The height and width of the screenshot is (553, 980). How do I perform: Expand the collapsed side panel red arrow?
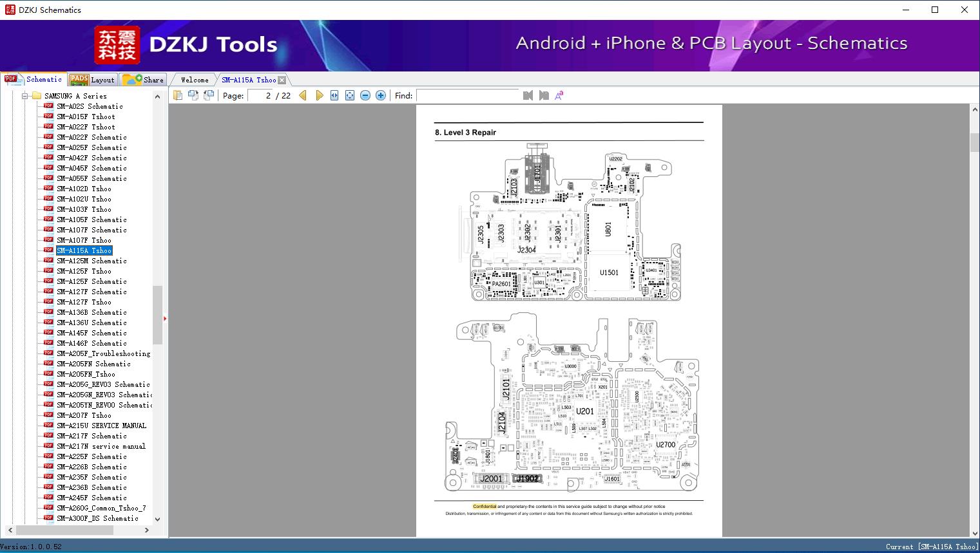[x=165, y=318]
